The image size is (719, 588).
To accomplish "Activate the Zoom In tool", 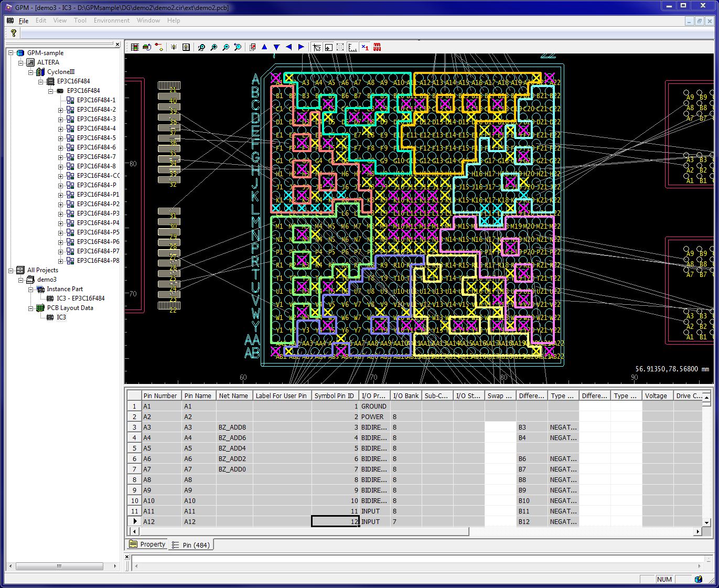I will click(x=214, y=47).
